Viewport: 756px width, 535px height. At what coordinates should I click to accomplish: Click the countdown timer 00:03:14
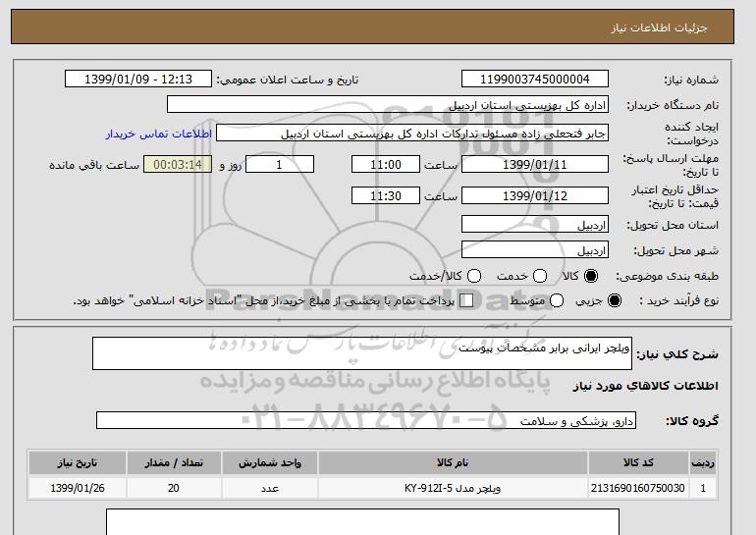[x=178, y=164]
